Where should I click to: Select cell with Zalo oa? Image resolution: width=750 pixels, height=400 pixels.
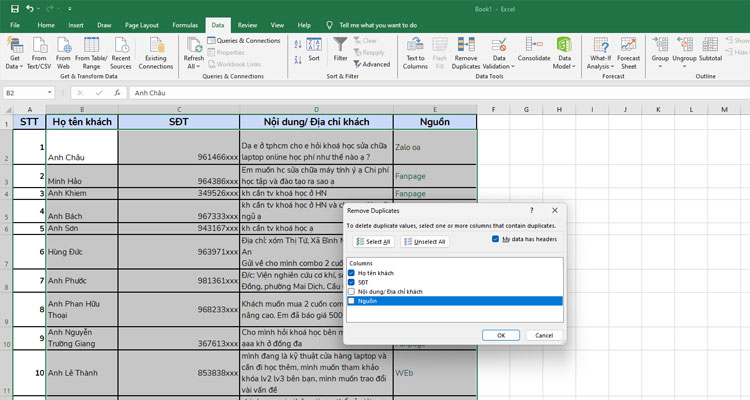point(435,147)
